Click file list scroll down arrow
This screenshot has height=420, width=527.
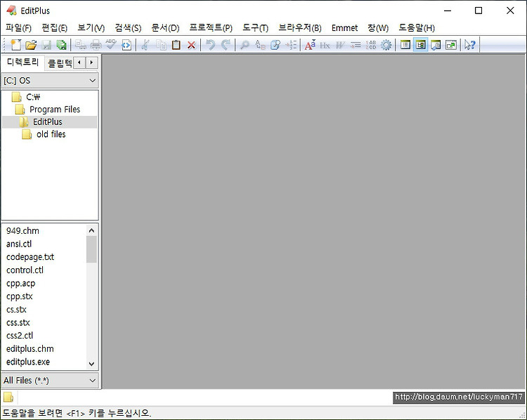point(91,364)
